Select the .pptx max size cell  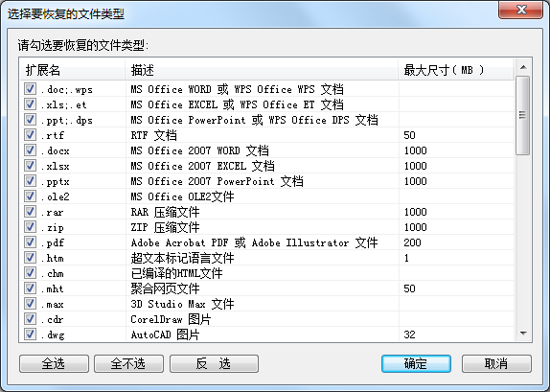pos(456,181)
